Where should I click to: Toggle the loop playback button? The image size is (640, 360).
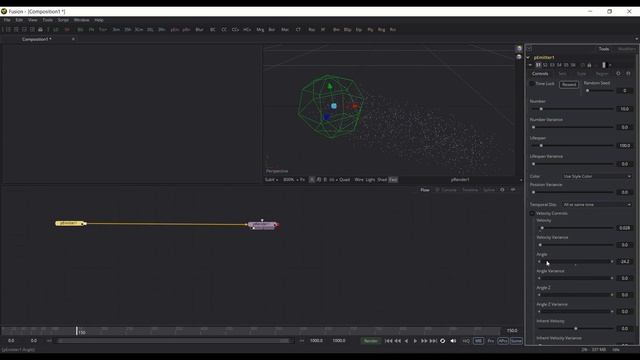[x=442, y=341]
